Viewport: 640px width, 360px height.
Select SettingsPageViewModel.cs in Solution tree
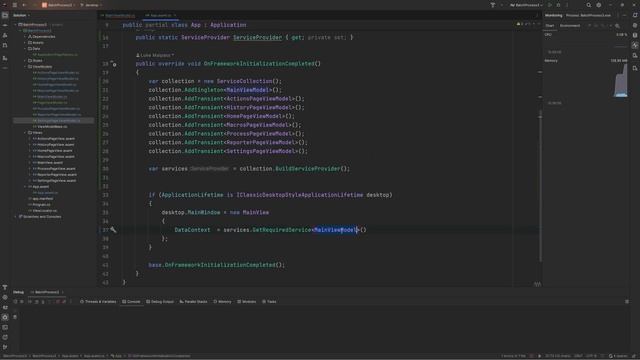[56, 121]
